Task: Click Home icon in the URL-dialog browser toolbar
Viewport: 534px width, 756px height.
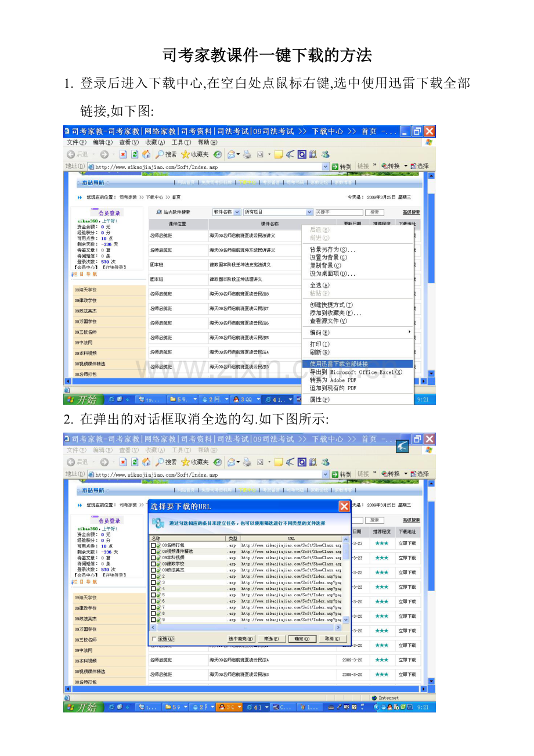Action: [x=146, y=462]
